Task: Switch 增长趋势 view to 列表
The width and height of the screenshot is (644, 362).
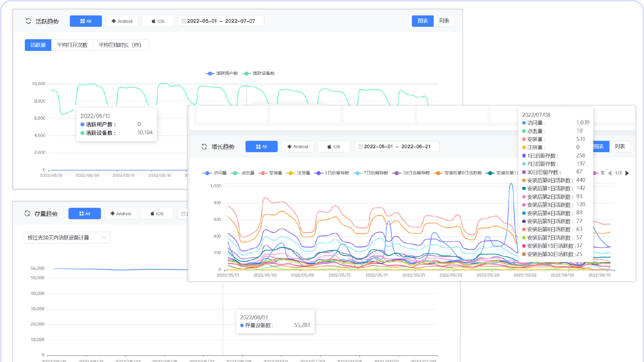Action: click(620, 147)
